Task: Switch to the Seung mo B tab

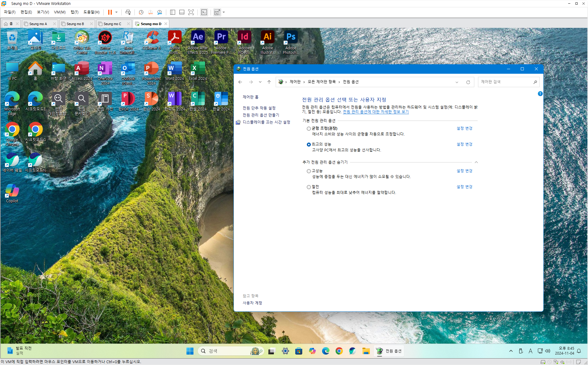Action: (75, 24)
